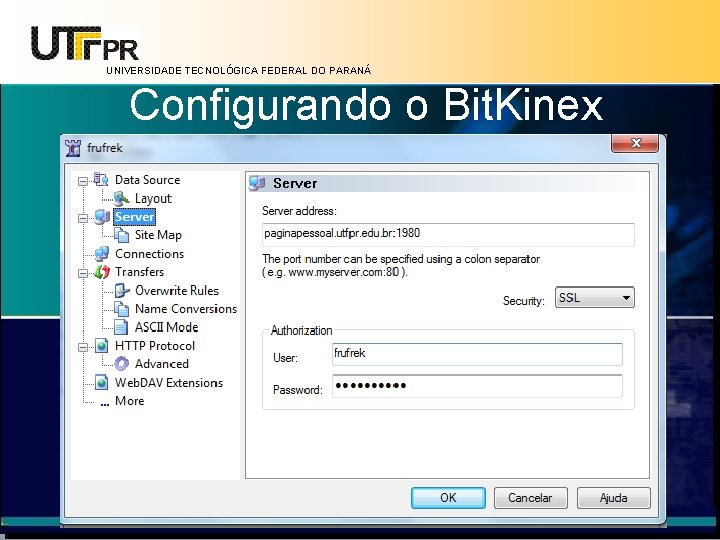Click the Server panel header icon
The image size is (720, 540).
pos(257,183)
